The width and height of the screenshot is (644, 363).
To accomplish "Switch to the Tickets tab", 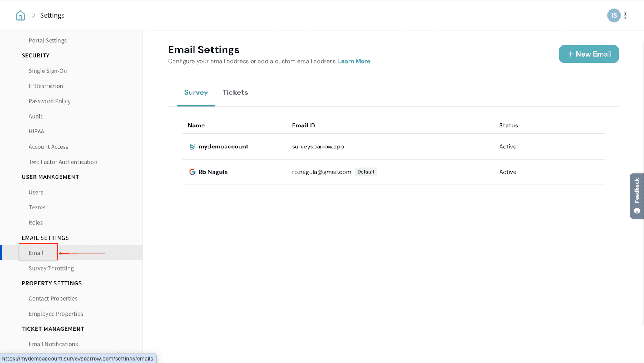I will coord(235,93).
